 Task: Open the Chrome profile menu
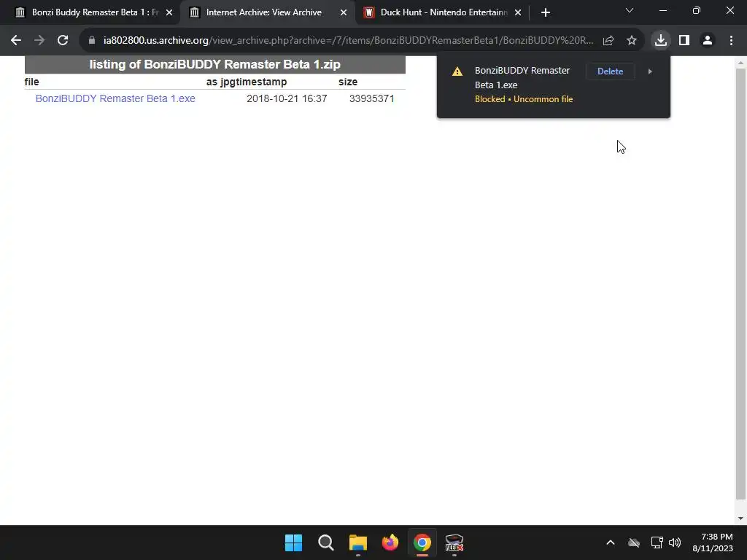pyautogui.click(x=708, y=41)
